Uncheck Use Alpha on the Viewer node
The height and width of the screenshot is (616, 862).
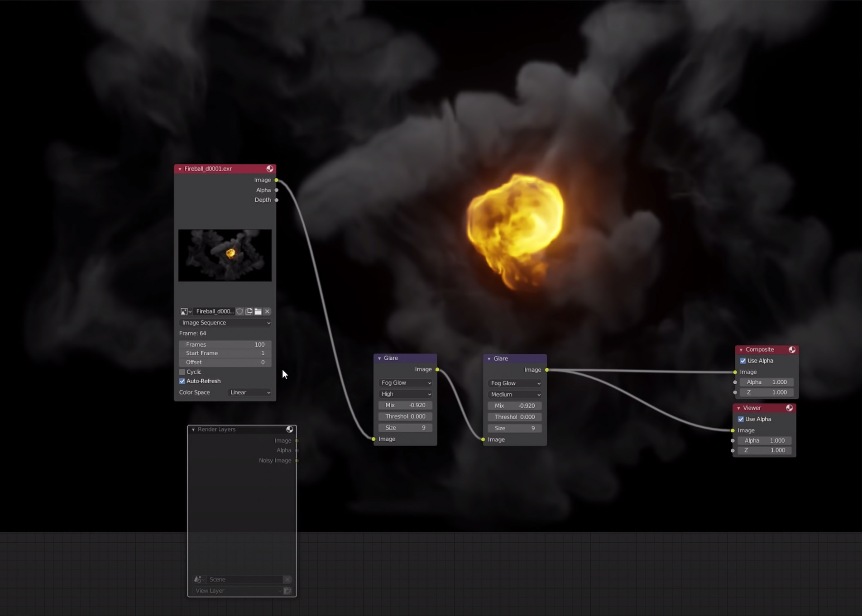[741, 419]
